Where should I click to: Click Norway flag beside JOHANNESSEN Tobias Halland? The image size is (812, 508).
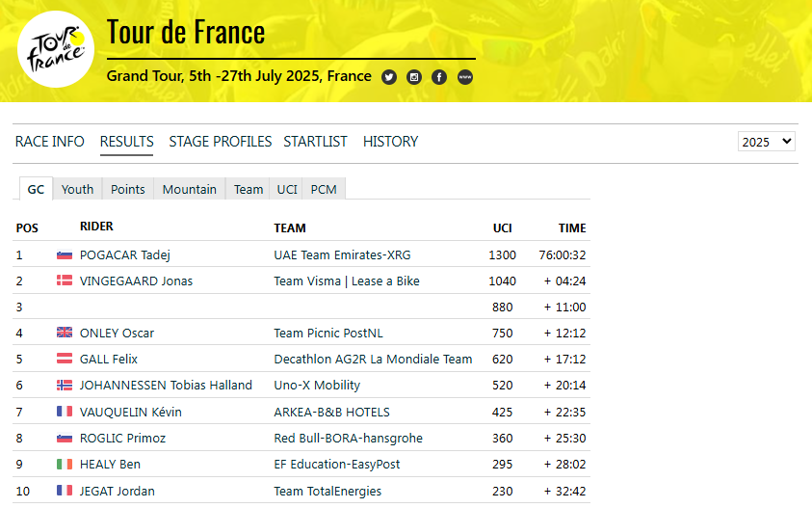[65, 386]
